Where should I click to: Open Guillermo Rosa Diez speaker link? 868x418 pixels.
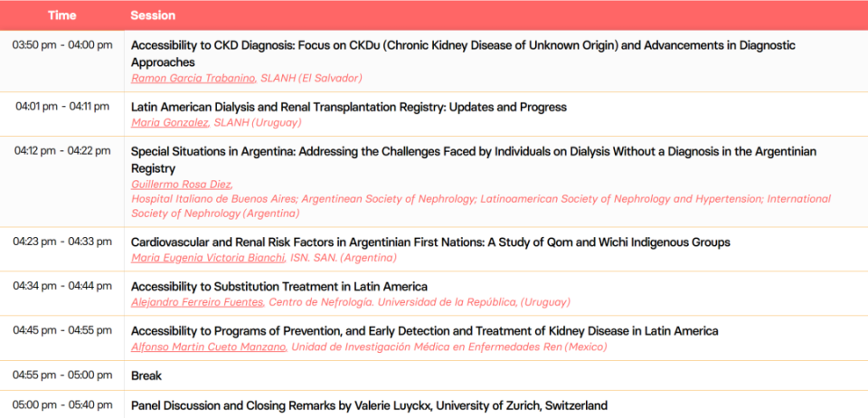pyautogui.click(x=181, y=185)
